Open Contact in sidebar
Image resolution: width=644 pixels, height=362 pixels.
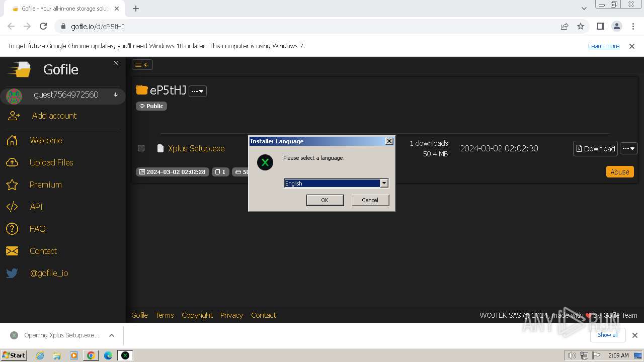click(x=43, y=251)
